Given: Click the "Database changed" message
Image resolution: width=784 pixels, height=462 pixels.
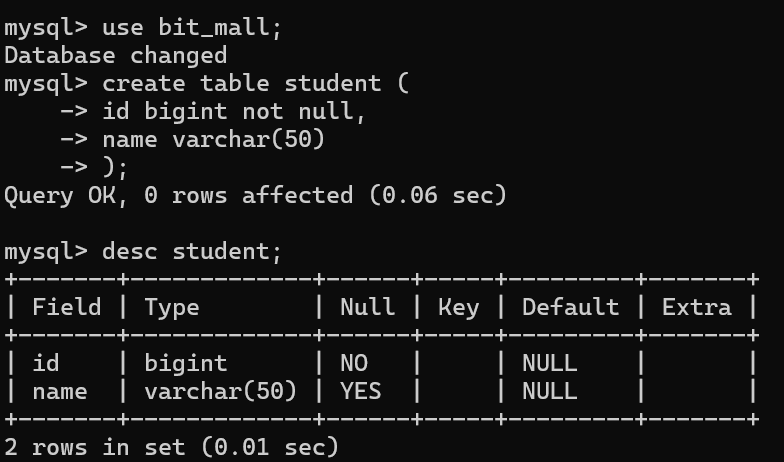Looking at the screenshot, I should pyautogui.click(x=115, y=55).
